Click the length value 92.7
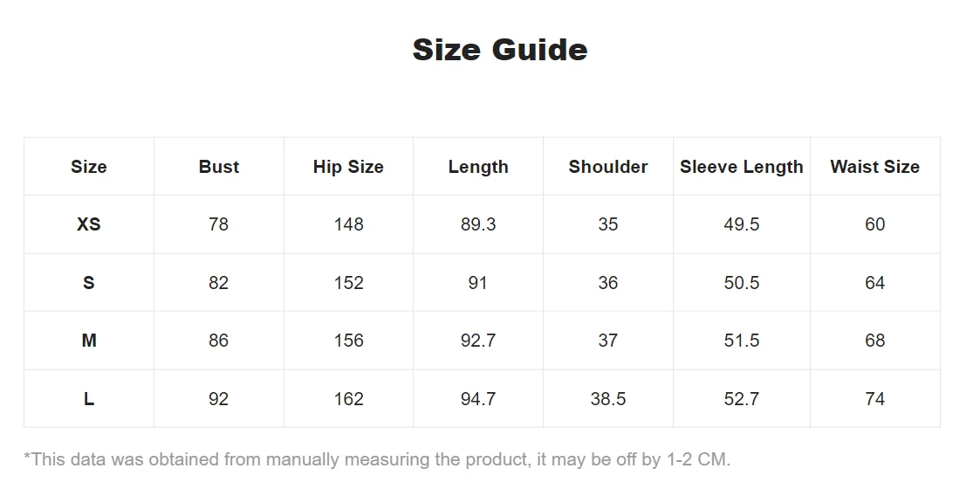Image resolution: width=980 pixels, height=496 pixels. [478, 341]
